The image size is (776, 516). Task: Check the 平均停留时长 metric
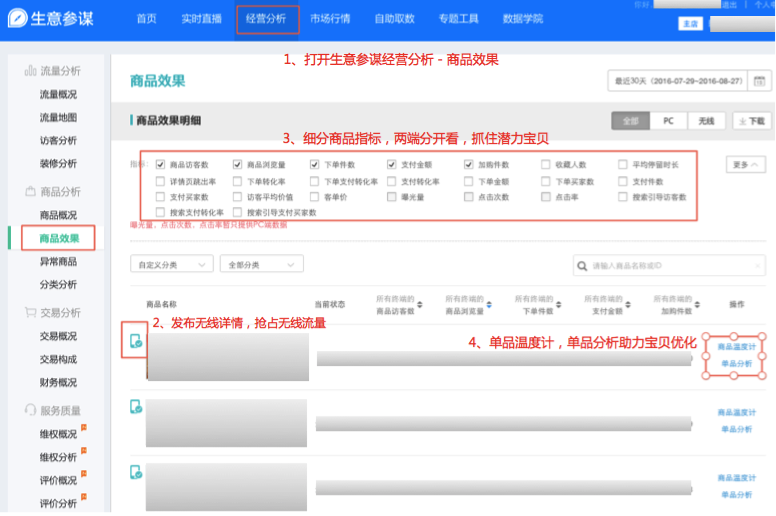623,164
